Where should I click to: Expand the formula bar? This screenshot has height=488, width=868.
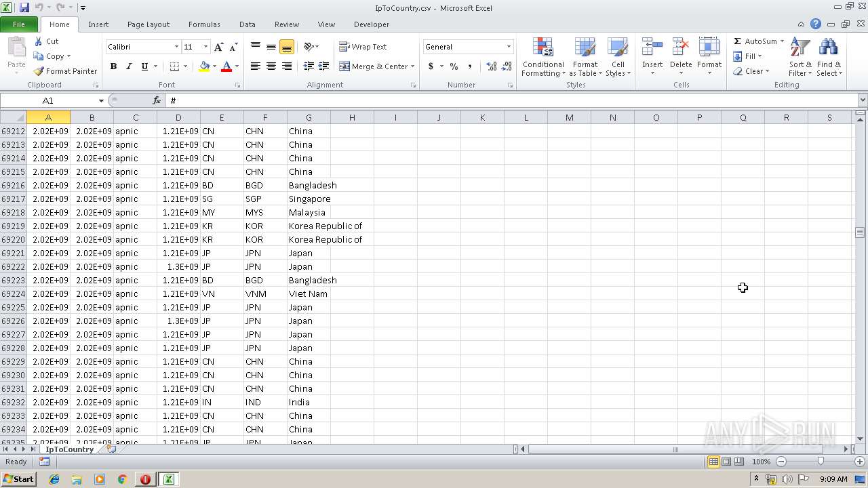click(862, 100)
